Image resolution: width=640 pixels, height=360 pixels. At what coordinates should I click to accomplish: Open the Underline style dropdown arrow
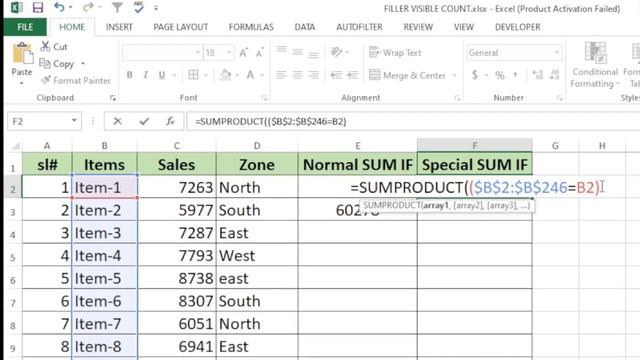174,75
